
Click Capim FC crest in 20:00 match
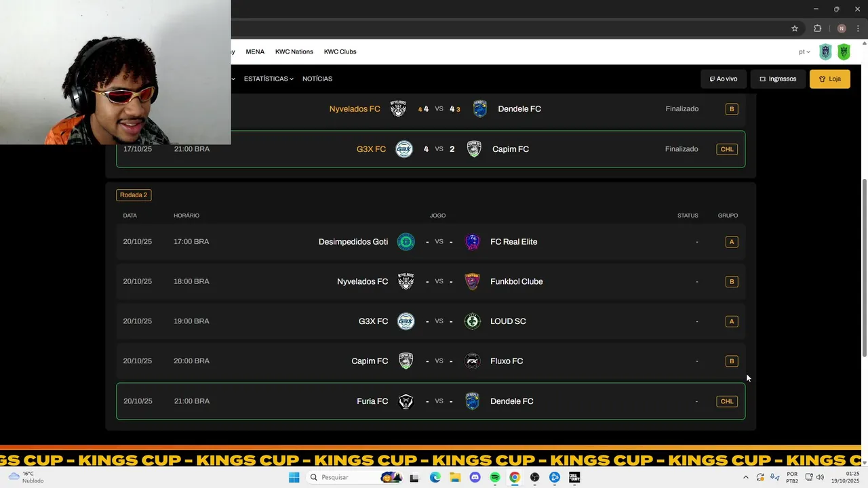406,361
